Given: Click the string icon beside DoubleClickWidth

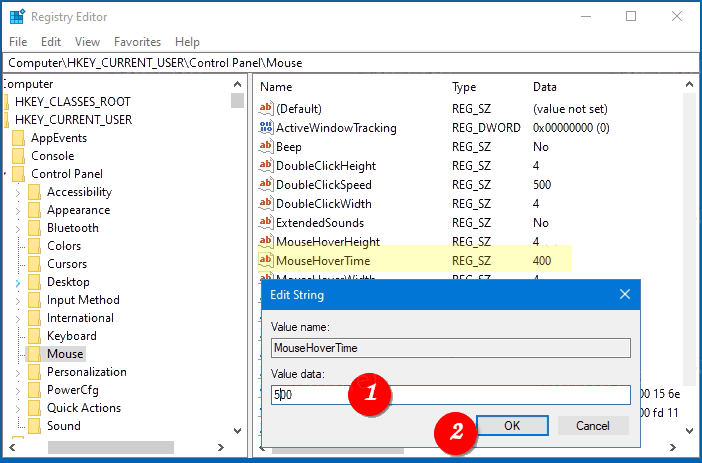Looking at the screenshot, I should point(265,203).
